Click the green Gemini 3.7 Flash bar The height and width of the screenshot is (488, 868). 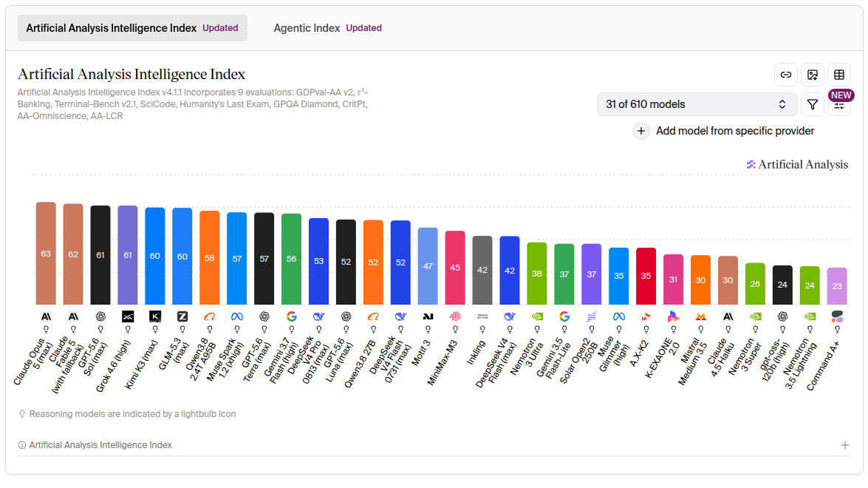coord(292,260)
